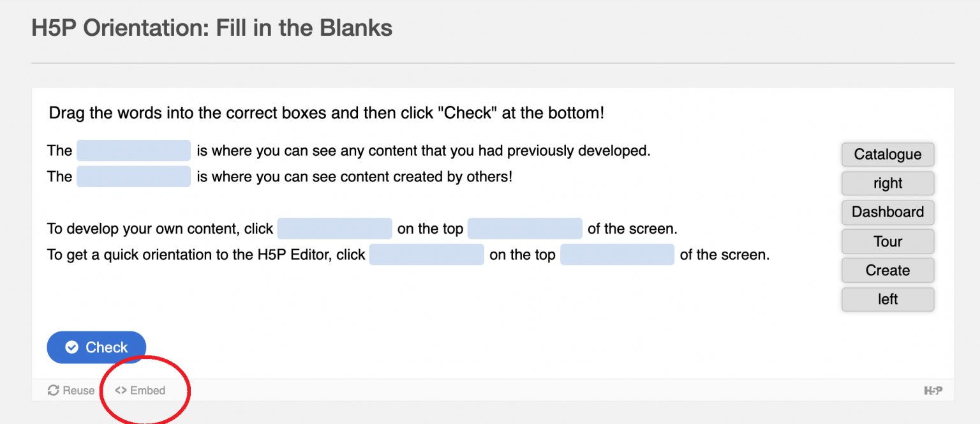Click the Embed code brackets icon
The width and height of the screenshot is (980, 424).
121,390
